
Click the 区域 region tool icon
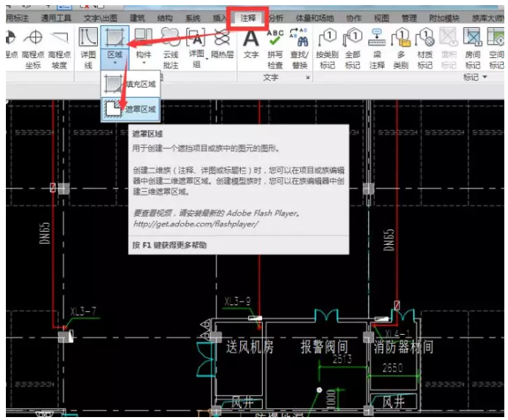pos(115,38)
